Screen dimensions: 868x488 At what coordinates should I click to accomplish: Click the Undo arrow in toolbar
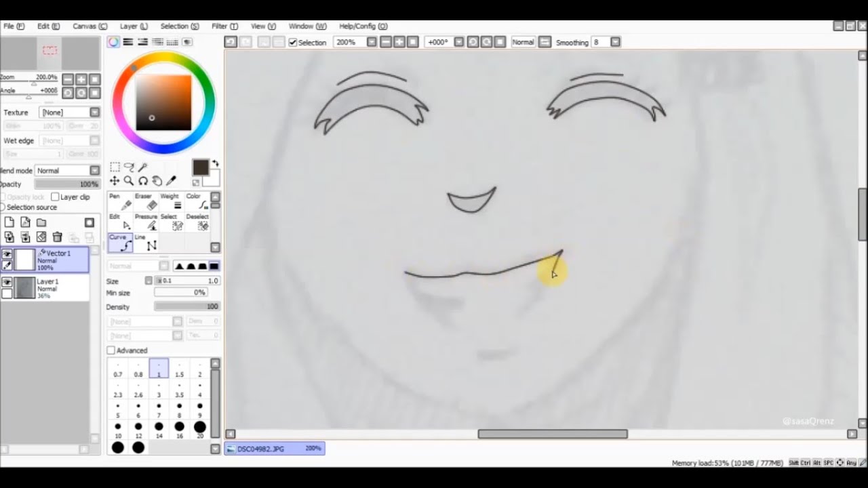point(231,42)
